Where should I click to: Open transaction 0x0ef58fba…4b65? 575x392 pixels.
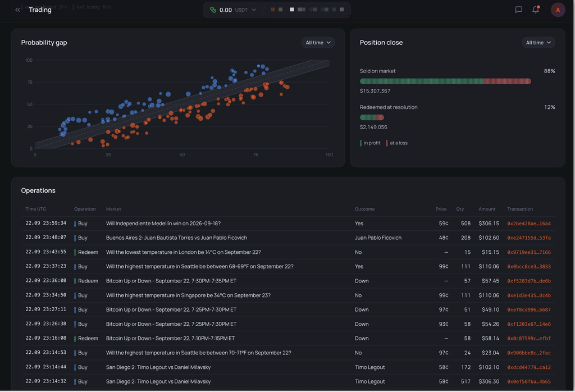tap(529, 381)
